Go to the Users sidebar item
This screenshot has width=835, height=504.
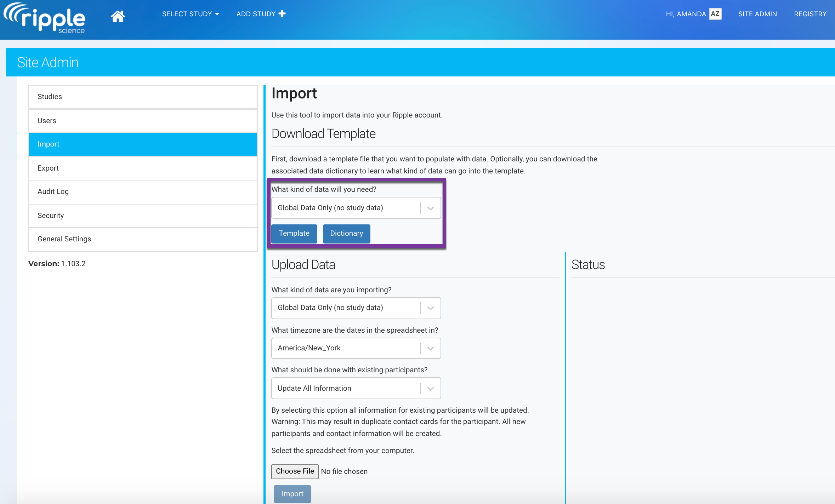[143, 121]
